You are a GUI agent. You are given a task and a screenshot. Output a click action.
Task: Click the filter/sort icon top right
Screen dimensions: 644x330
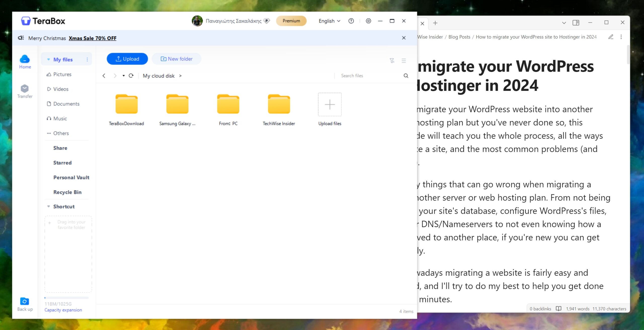[392, 60]
